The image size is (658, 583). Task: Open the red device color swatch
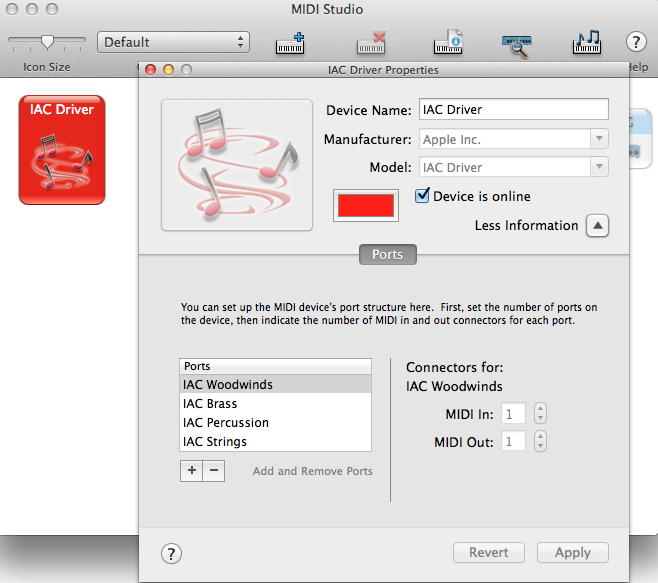pyautogui.click(x=366, y=205)
